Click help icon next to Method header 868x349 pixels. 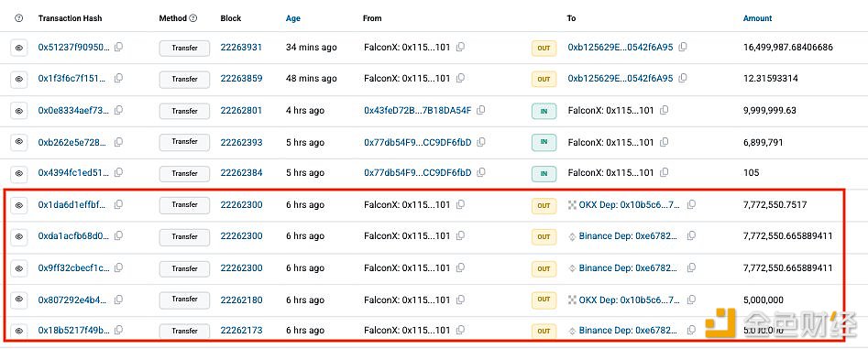click(193, 18)
